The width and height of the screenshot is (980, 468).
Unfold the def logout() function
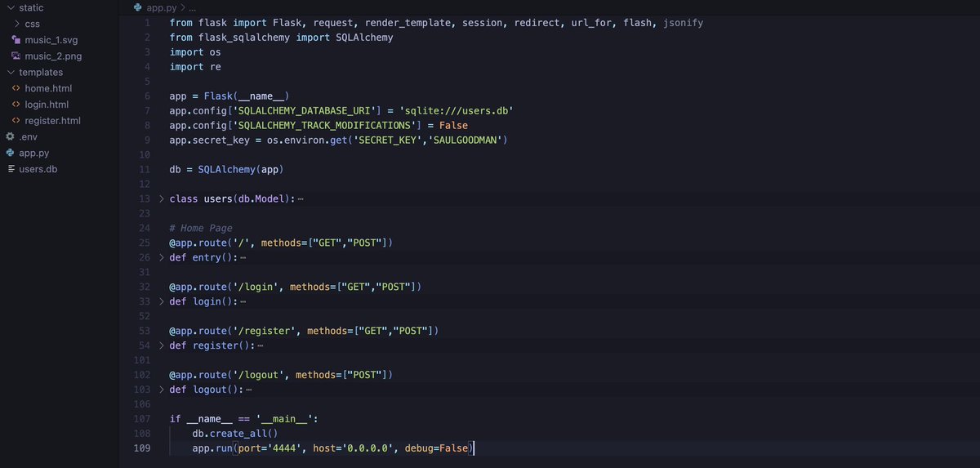[161, 390]
